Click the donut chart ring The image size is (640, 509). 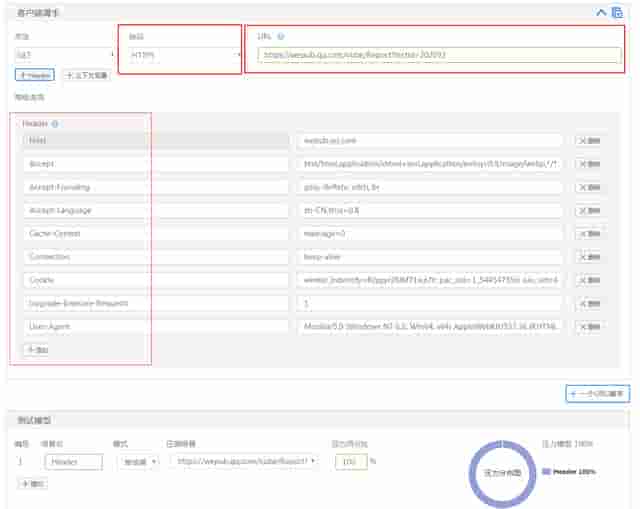pos(502,473)
